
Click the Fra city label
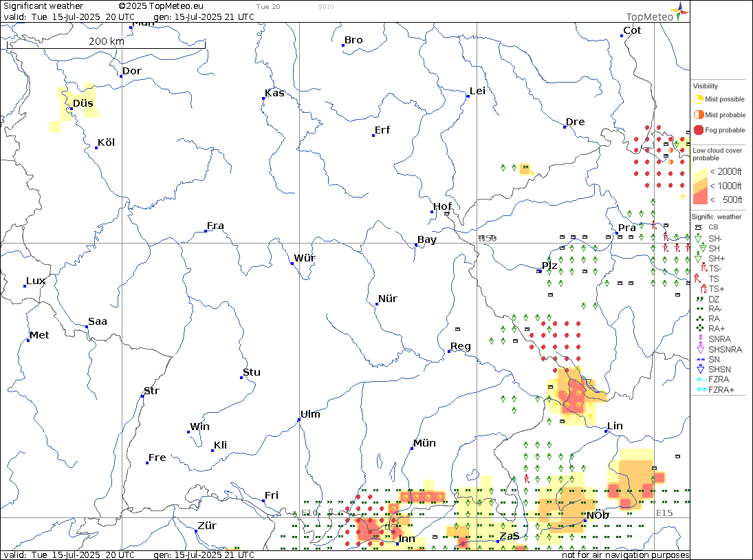tap(216, 226)
